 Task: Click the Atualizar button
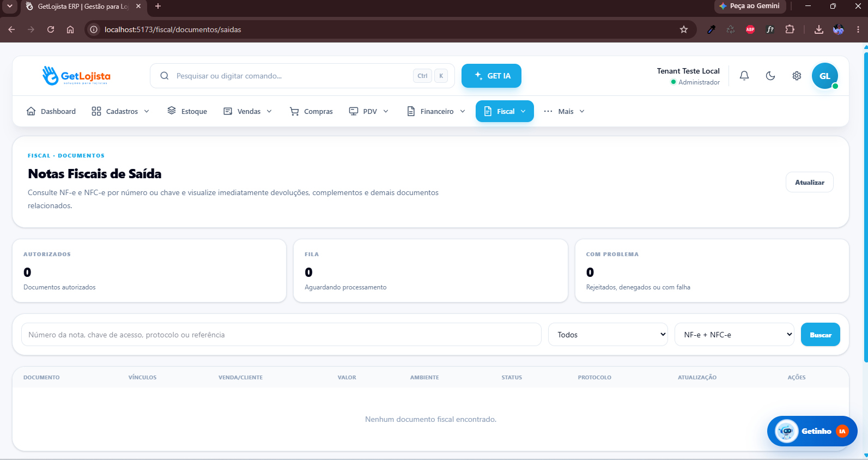(809, 182)
